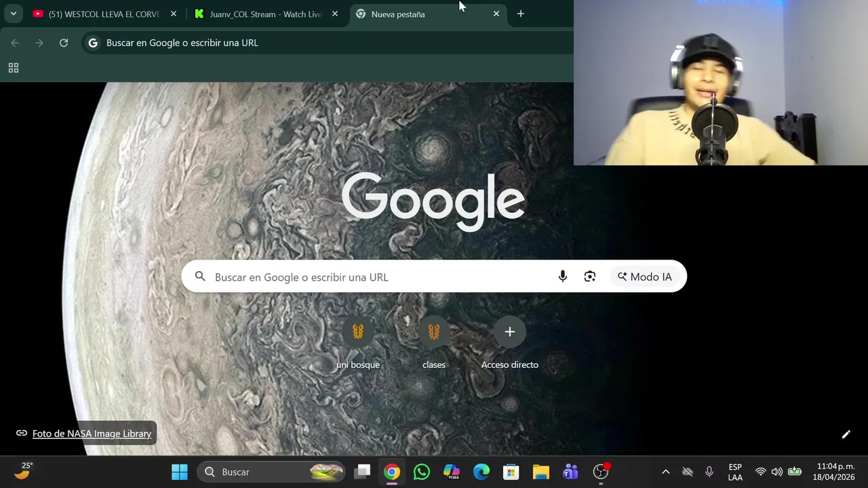Activate Modo IA button
This screenshot has height=488, width=868.
click(644, 277)
